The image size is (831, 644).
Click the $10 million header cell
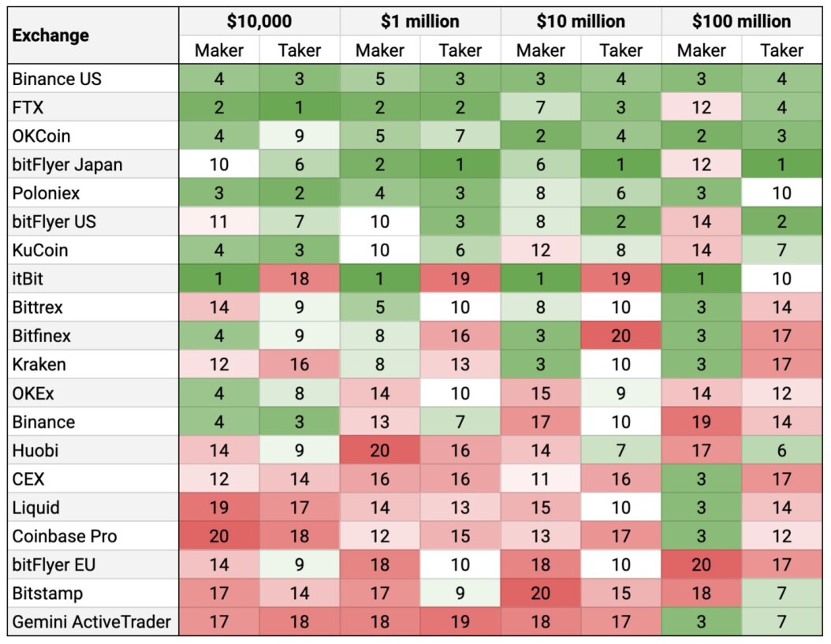[x=581, y=21]
